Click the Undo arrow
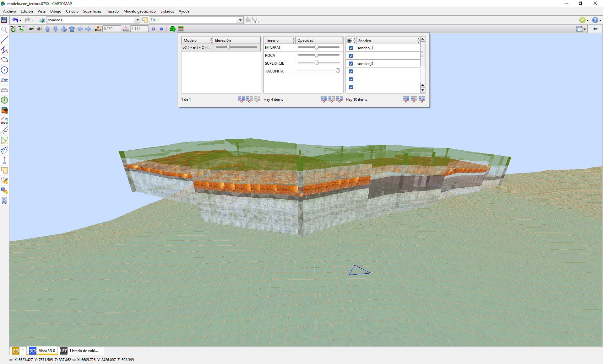The image size is (603, 364). [x=15, y=20]
